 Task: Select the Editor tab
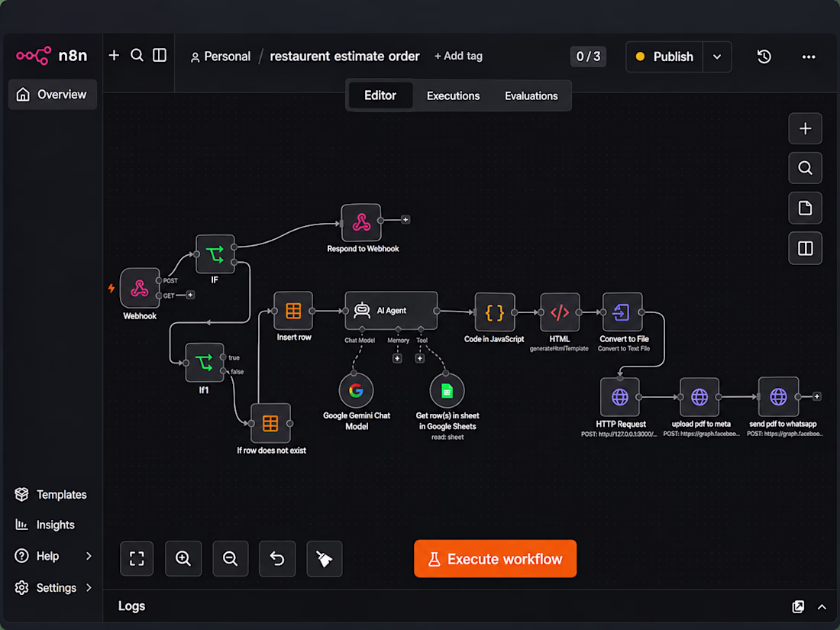380,95
